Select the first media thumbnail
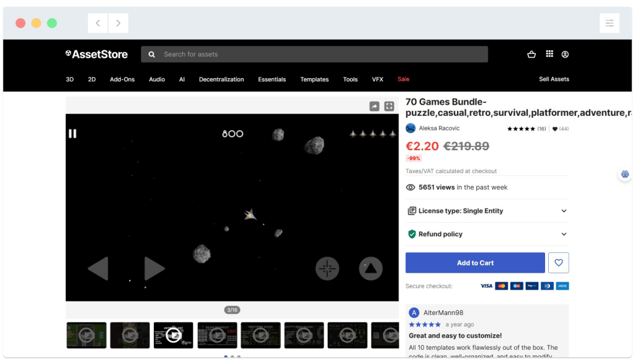The width and height of the screenshot is (635, 364). coord(86,335)
